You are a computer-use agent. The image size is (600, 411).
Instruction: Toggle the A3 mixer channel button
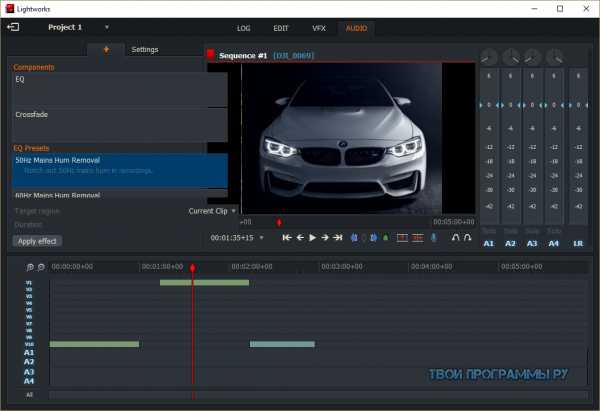pyautogui.click(x=533, y=243)
